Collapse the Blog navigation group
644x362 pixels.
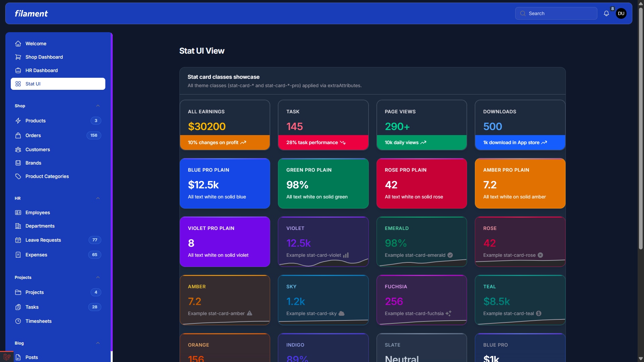[x=98, y=343]
